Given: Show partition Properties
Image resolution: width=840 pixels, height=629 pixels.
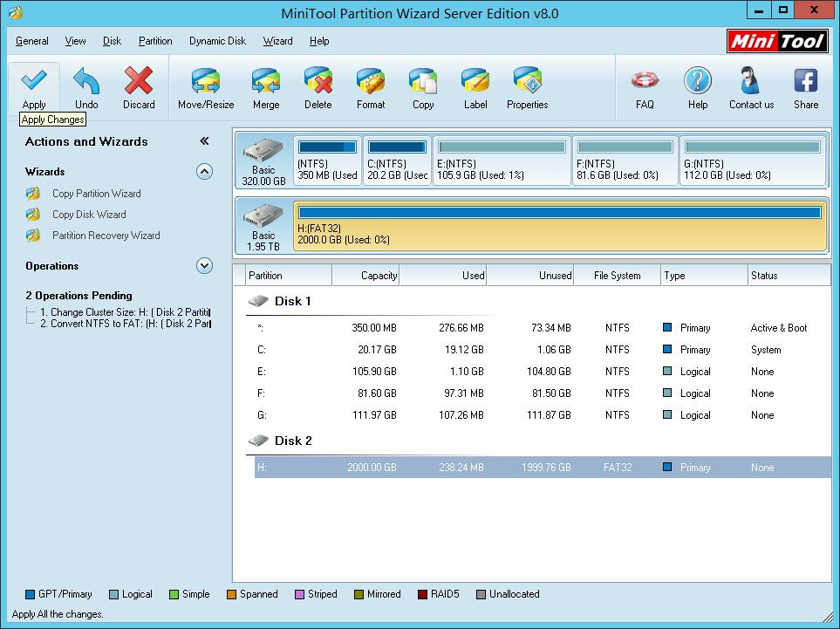Looking at the screenshot, I should pyautogui.click(x=527, y=88).
